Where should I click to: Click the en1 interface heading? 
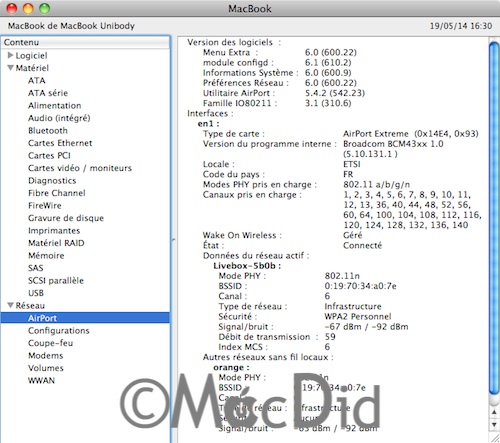point(208,124)
